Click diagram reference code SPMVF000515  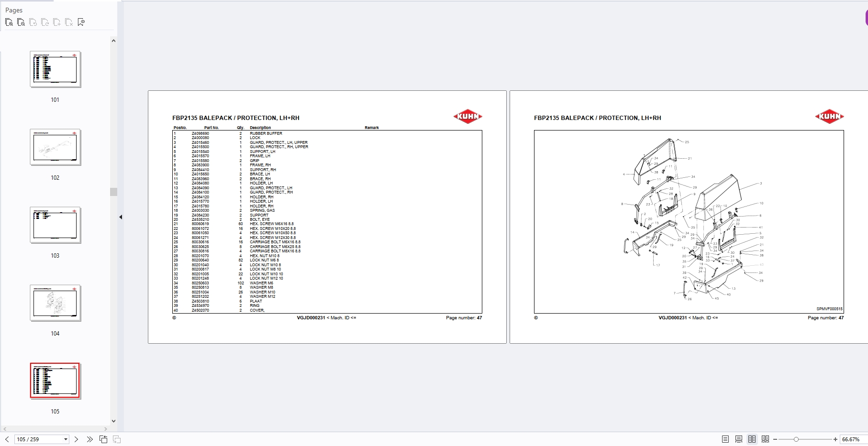coord(830,309)
